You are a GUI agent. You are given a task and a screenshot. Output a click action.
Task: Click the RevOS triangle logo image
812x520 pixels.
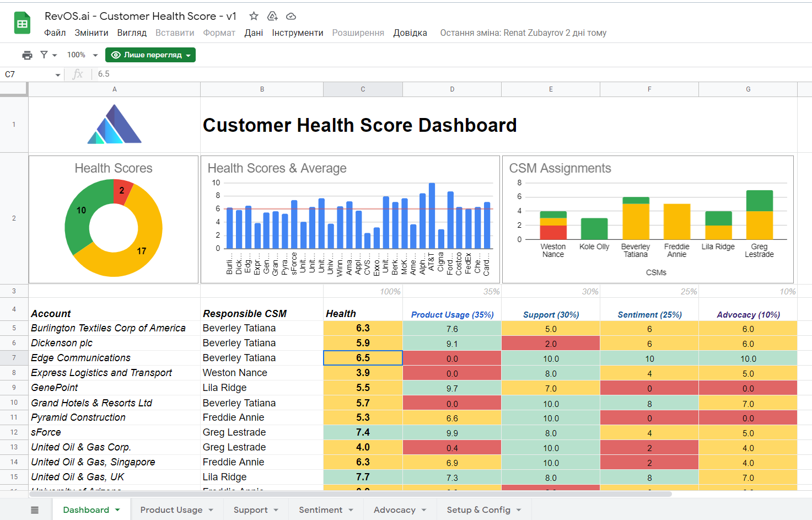point(115,125)
